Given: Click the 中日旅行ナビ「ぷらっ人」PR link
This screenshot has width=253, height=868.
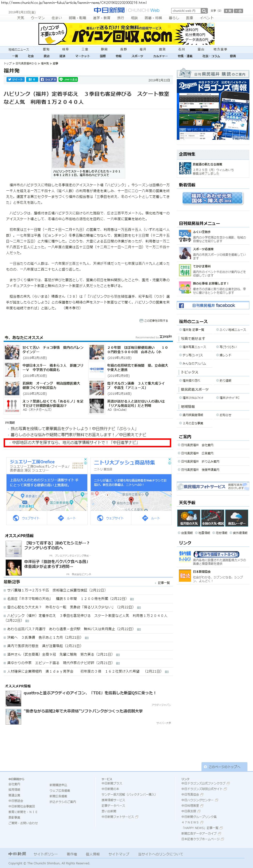Looking at the screenshot, I should [74, 429].
